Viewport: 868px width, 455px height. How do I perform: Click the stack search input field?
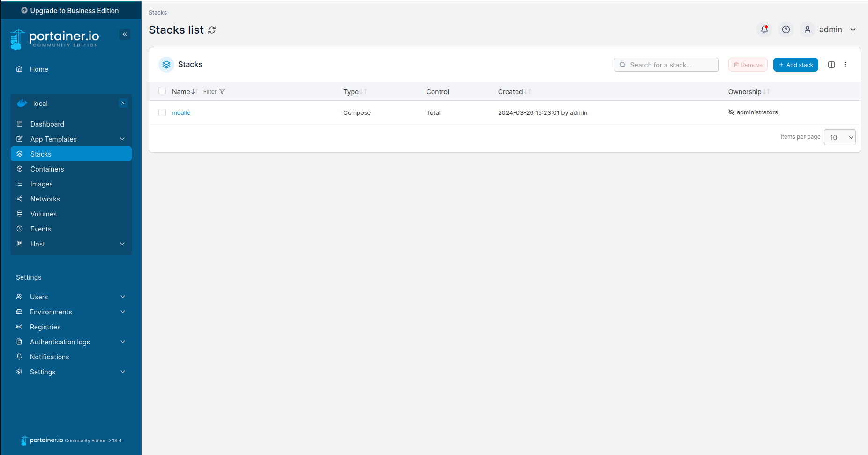coord(666,64)
